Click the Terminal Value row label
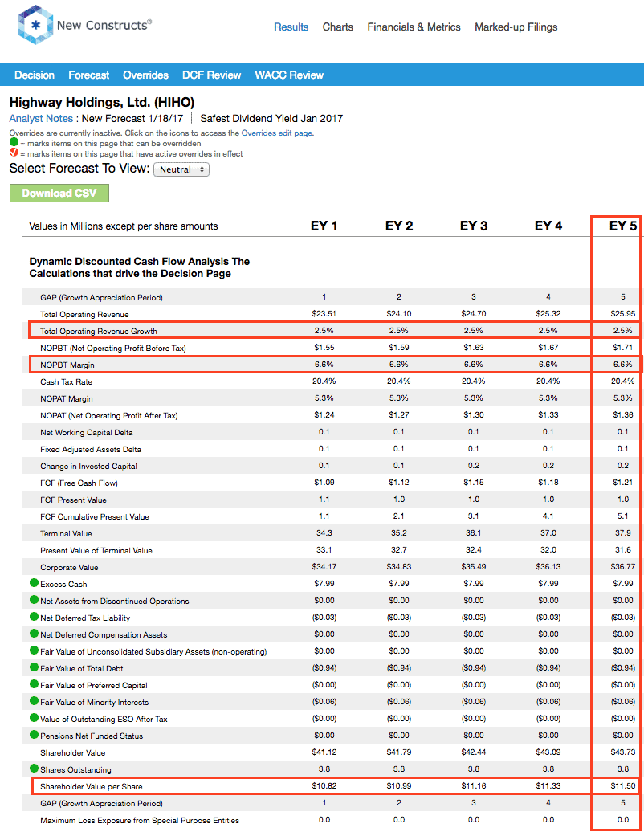This screenshot has width=644, height=836. click(66, 534)
